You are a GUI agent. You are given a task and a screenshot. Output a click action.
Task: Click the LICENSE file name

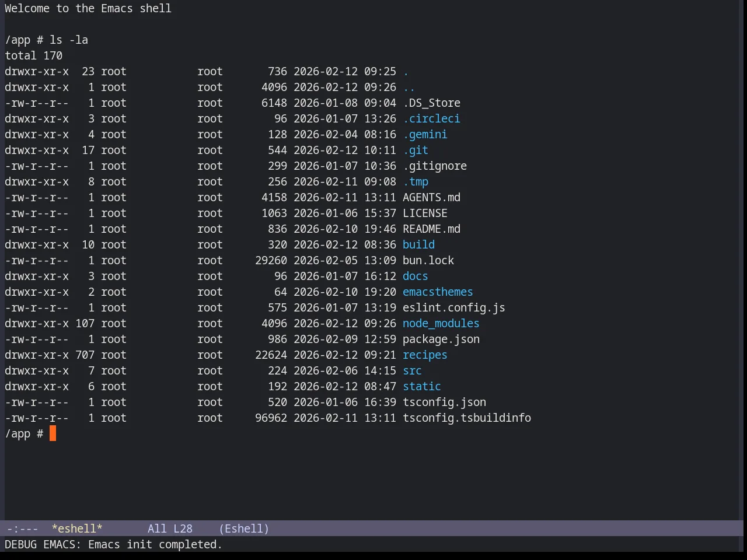tap(425, 213)
